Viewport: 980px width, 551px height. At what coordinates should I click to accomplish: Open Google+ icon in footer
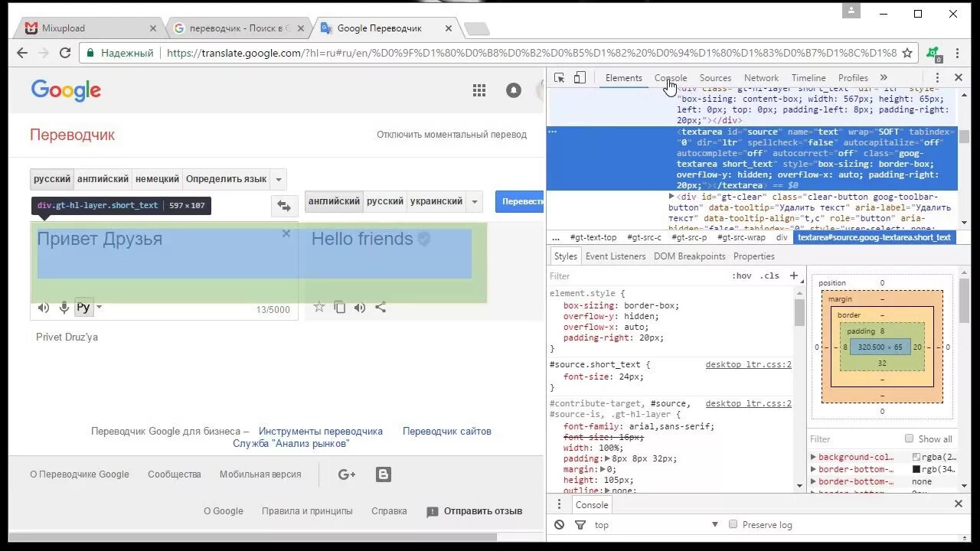click(347, 474)
